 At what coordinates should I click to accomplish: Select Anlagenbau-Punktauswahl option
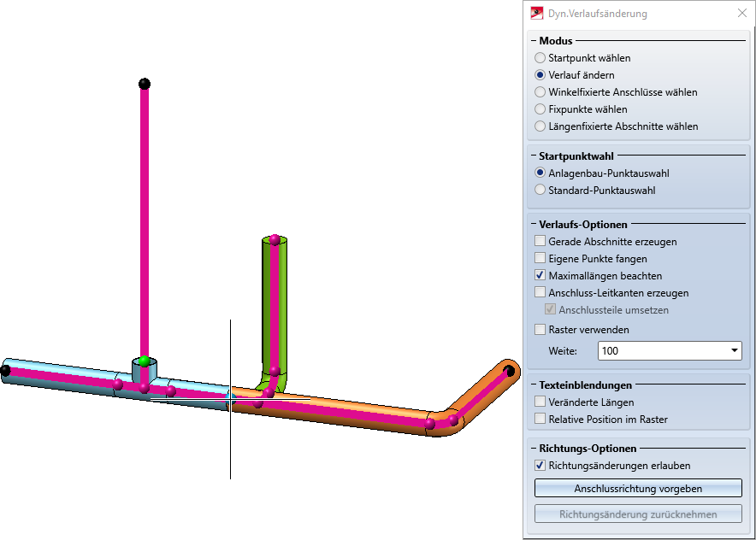pyautogui.click(x=540, y=173)
